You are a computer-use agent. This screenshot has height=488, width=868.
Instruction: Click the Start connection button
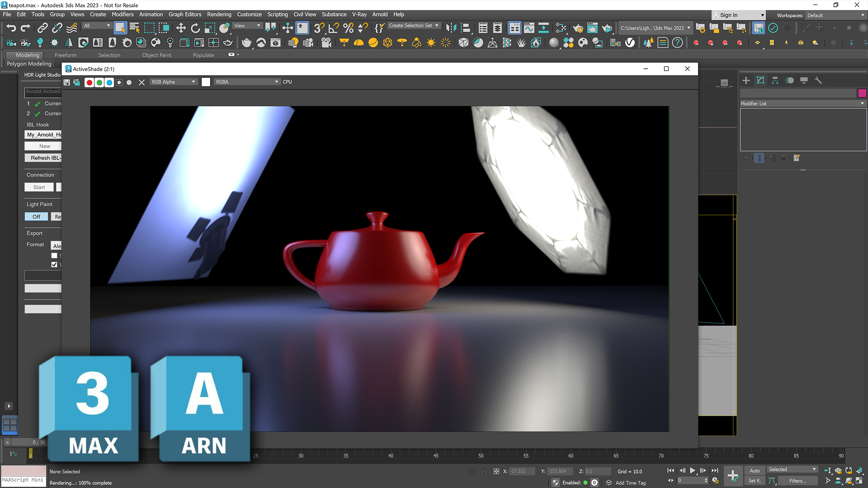point(39,187)
